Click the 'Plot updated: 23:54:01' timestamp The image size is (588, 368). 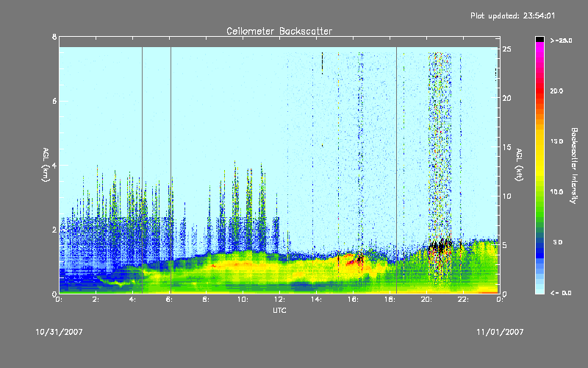512,15
